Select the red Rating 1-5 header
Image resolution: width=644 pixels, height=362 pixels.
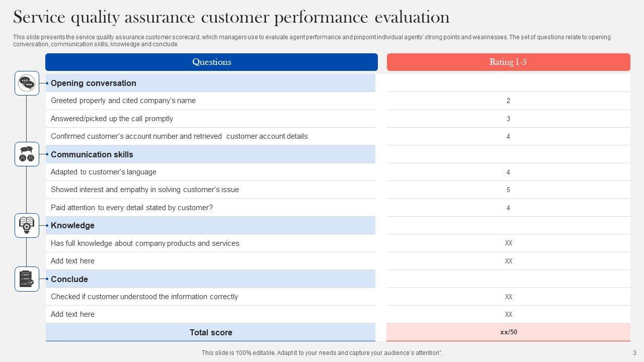(508, 62)
